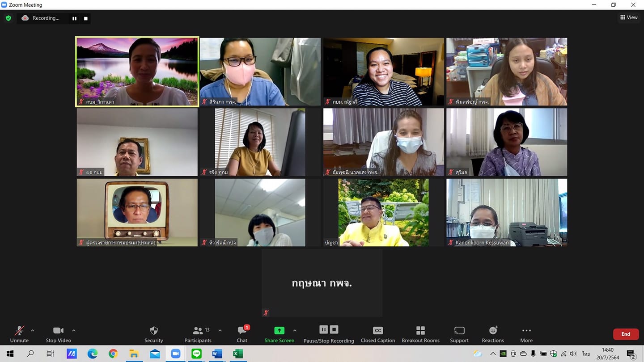
Task: Click the green encryption shield icon
Action: pos(8,18)
